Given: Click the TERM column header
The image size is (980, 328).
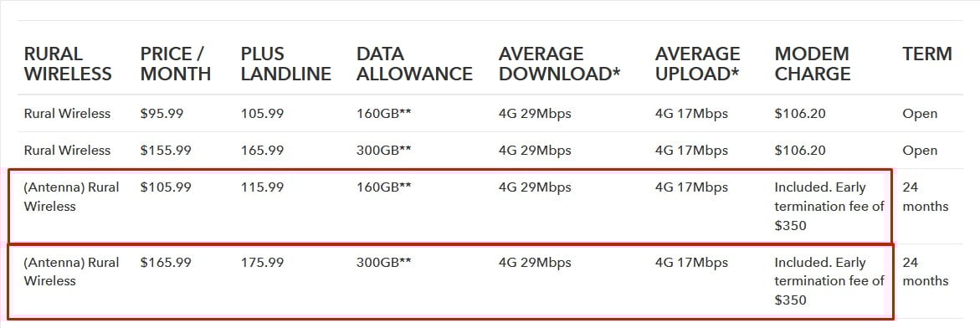Looking at the screenshot, I should tap(927, 54).
